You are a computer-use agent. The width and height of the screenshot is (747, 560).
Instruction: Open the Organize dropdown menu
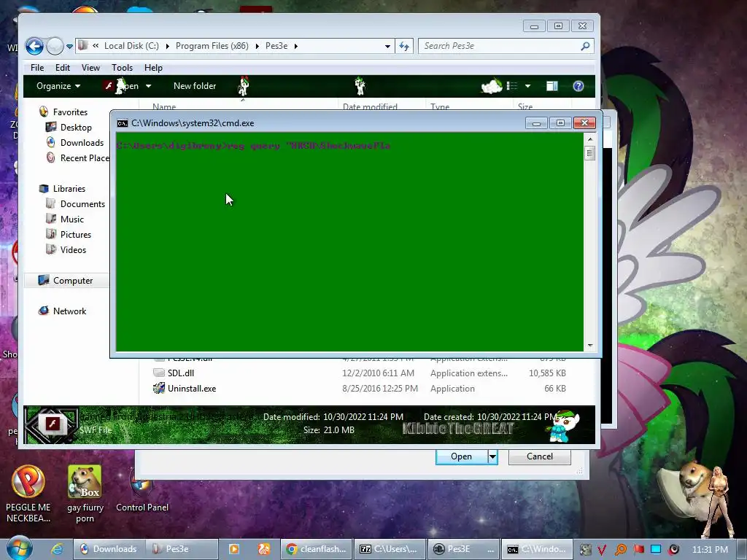click(x=58, y=86)
